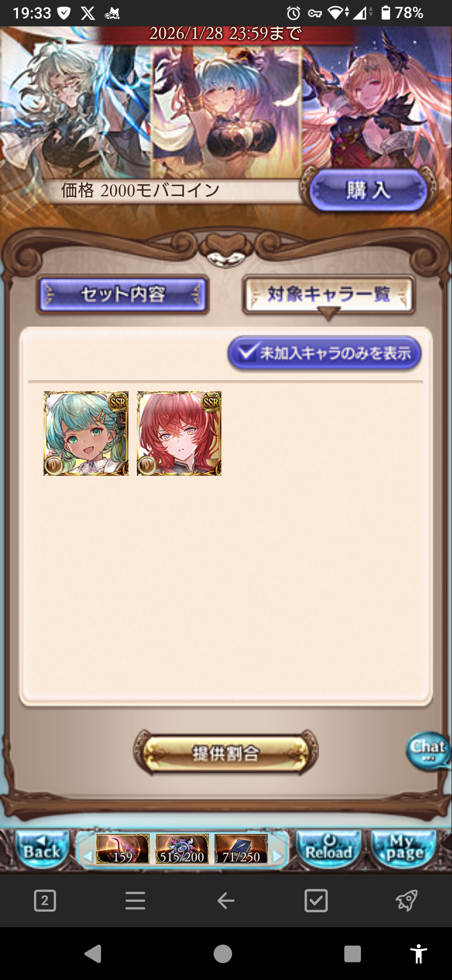Select 対象キャラ一覧 tab
The height and width of the screenshot is (980, 452).
click(x=329, y=294)
